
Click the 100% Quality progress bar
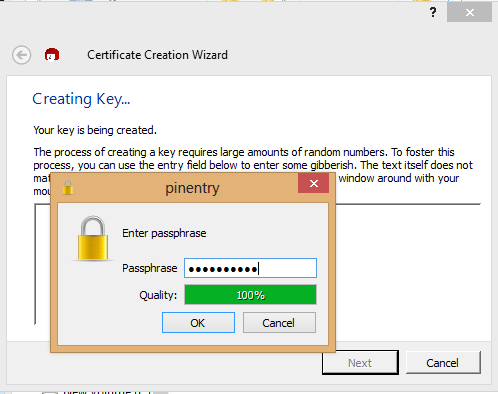[250, 295]
